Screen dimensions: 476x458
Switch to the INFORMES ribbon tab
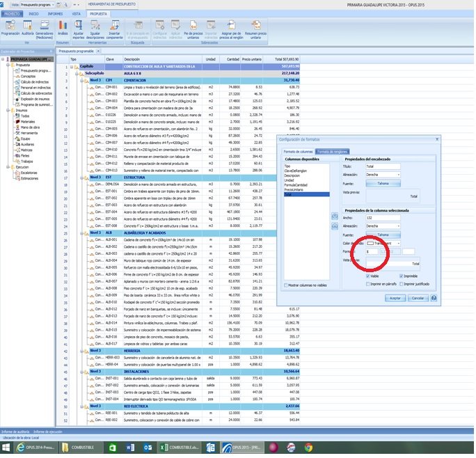click(54, 13)
